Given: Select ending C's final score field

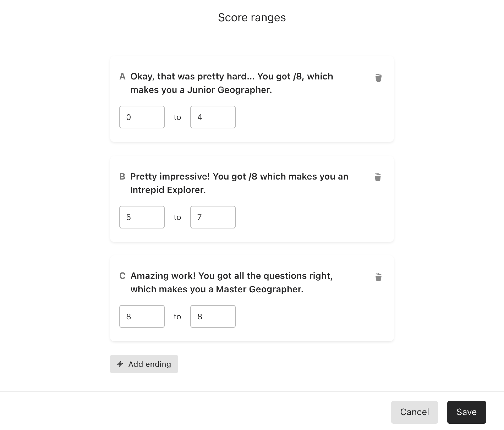Looking at the screenshot, I should (x=213, y=316).
